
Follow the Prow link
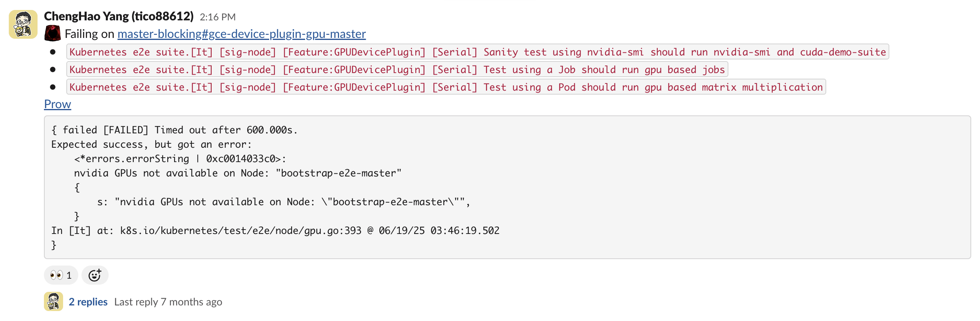coord(58,104)
